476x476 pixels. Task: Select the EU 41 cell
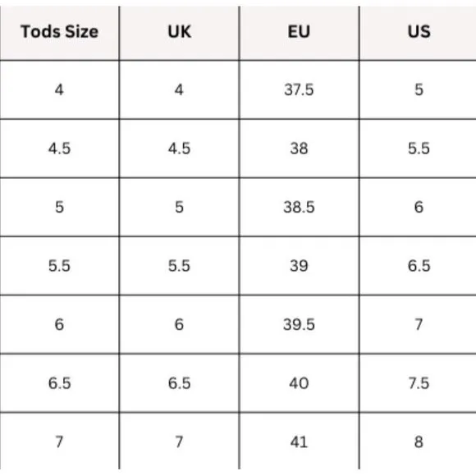click(299, 442)
